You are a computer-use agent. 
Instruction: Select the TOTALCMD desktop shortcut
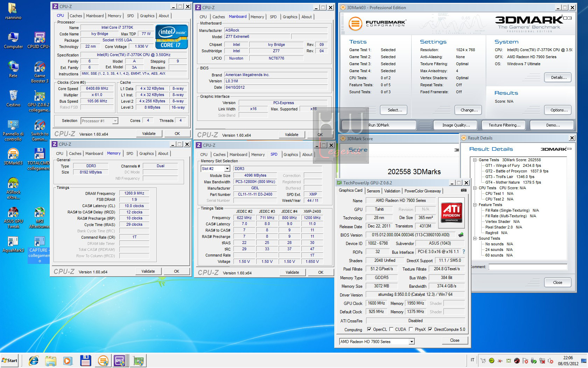pos(39,159)
